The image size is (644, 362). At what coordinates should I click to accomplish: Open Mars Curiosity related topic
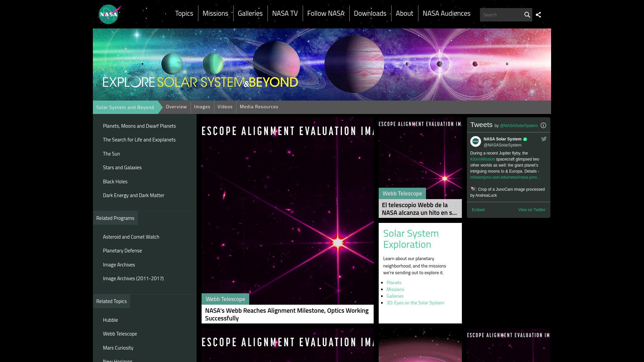(x=118, y=348)
